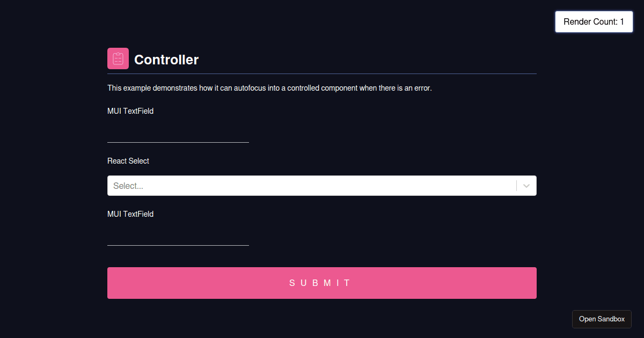Click the divider line under the Controller heading
Screen dimensions: 644x338
pos(322,74)
